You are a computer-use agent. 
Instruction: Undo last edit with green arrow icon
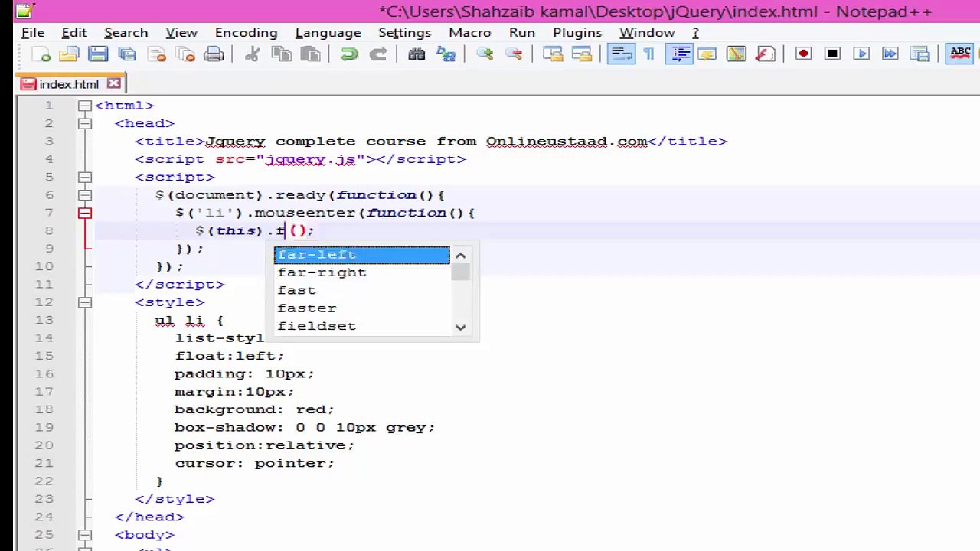coord(349,54)
